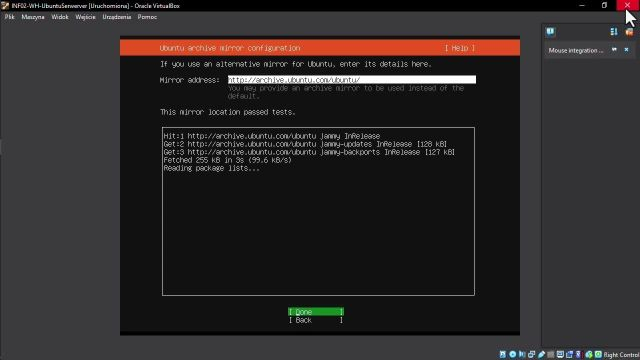
Task: Open the Urządzenia menu
Action: (x=117, y=17)
